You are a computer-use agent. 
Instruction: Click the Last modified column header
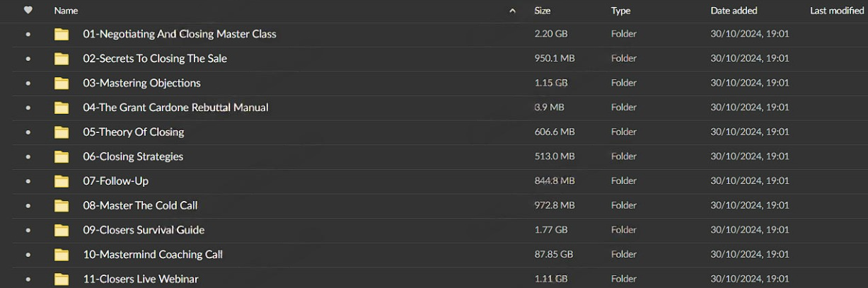point(837,11)
